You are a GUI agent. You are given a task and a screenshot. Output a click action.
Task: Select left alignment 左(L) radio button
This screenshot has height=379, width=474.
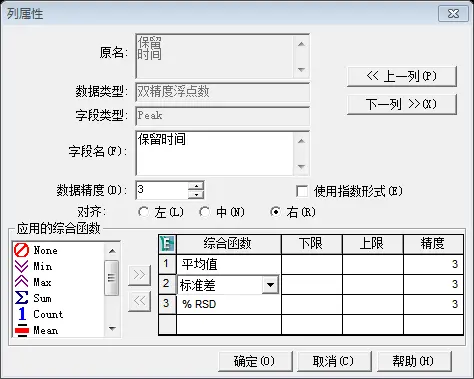click(144, 212)
